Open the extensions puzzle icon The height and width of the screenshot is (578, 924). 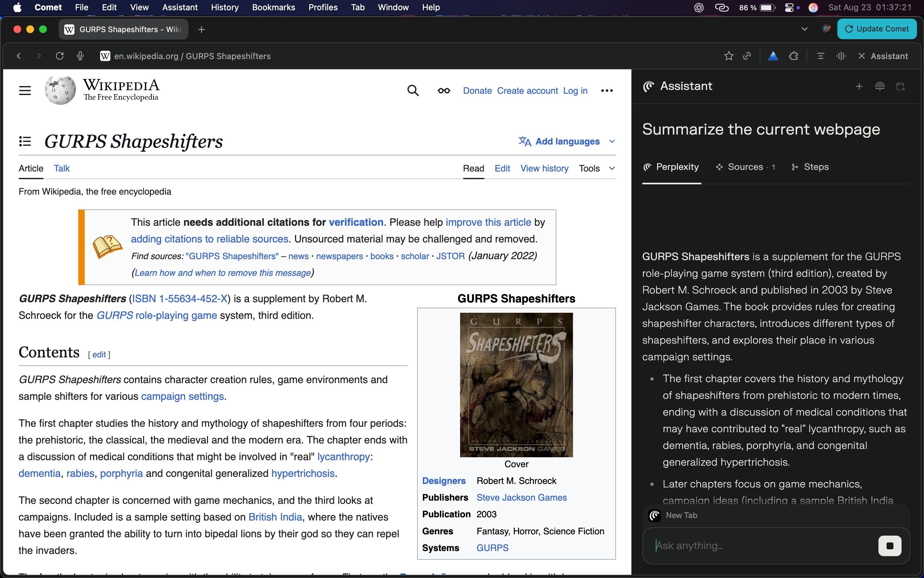tap(793, 56)
